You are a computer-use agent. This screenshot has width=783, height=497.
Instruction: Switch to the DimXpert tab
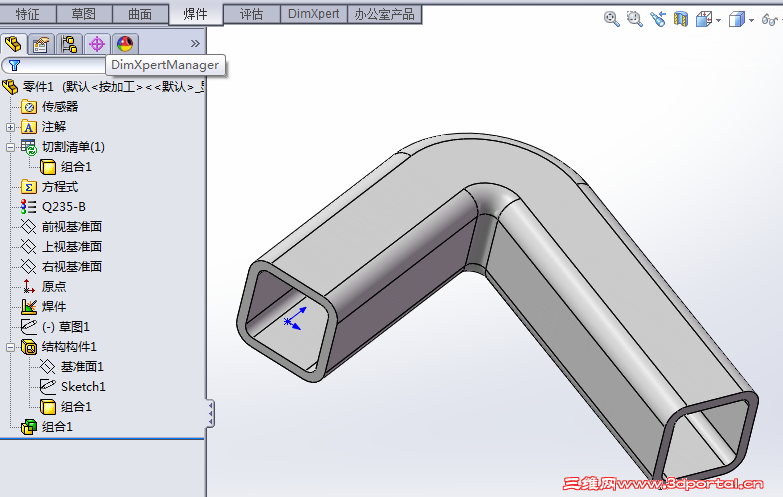tap(314, 14)
